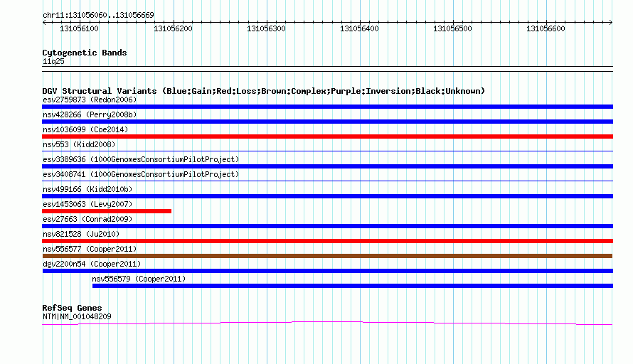Select the magenta NTM gene track line
The height and width of the screenshot is (364, 633).
(x=327, y=323)
